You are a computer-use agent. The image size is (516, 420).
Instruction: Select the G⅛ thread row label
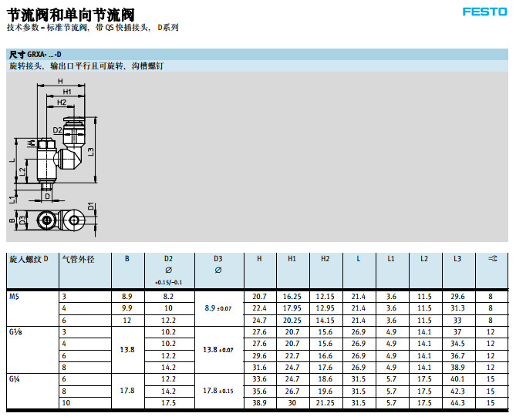point(15,332)
